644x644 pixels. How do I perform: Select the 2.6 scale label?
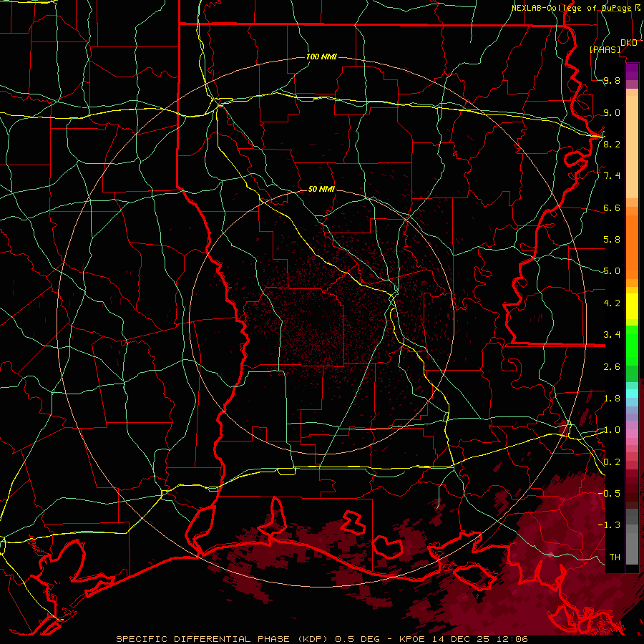[x=612, y=366]
